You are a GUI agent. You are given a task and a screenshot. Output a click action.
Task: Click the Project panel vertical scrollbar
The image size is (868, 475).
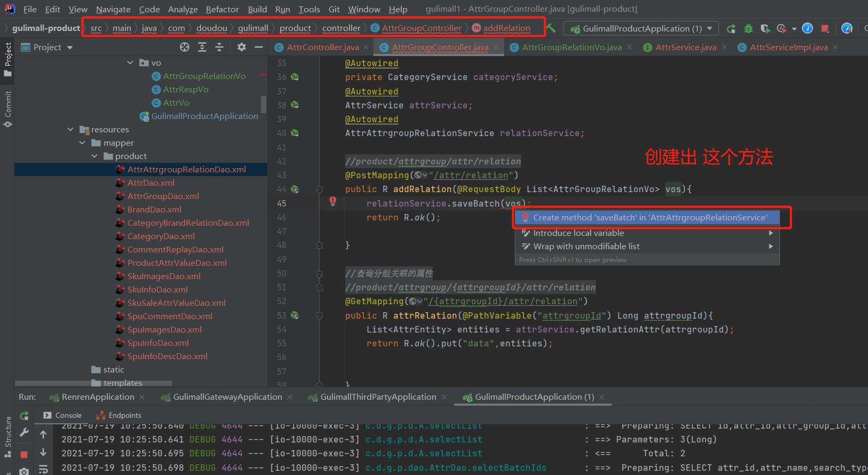[264, 105]
